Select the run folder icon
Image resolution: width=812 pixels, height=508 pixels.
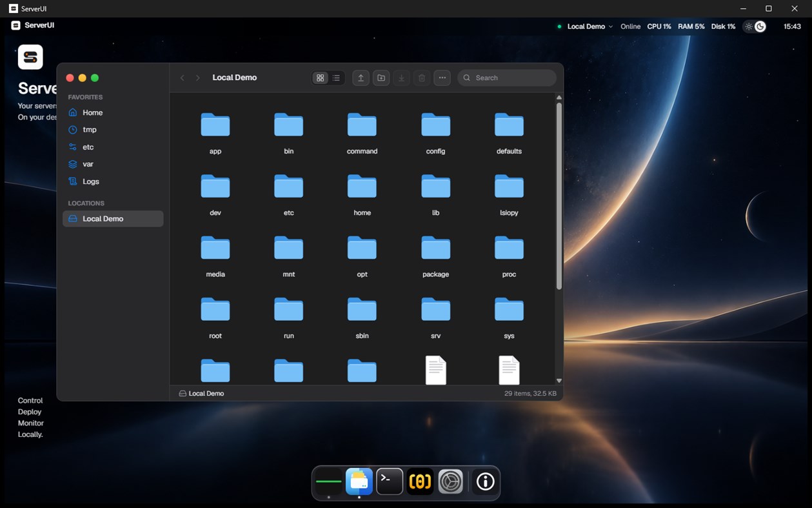(x=289, y=309)
